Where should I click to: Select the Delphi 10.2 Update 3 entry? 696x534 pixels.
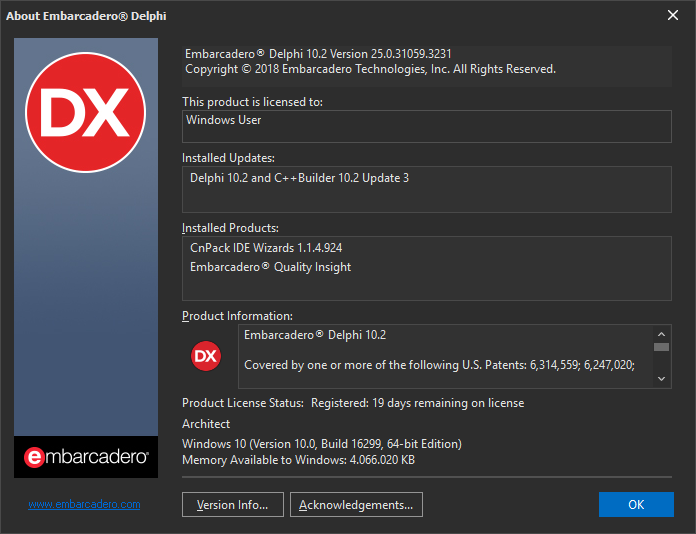click(x=299, y=178)
